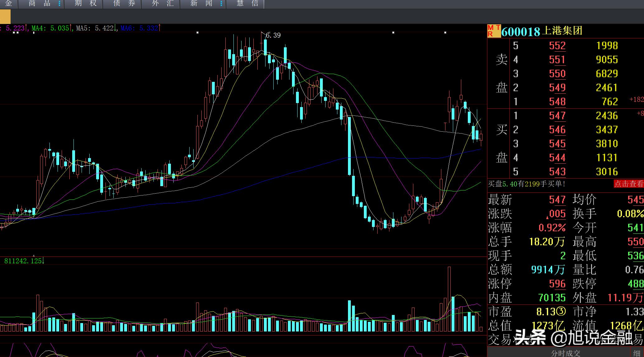Click the 市盈 circled 3 icon
644x357 pixels.
(x=561, y=312)
